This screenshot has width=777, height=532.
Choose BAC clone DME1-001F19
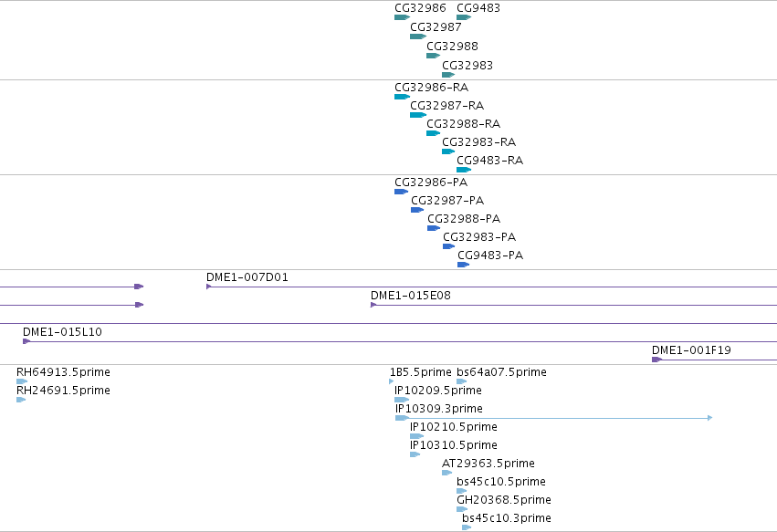point(691,350)
